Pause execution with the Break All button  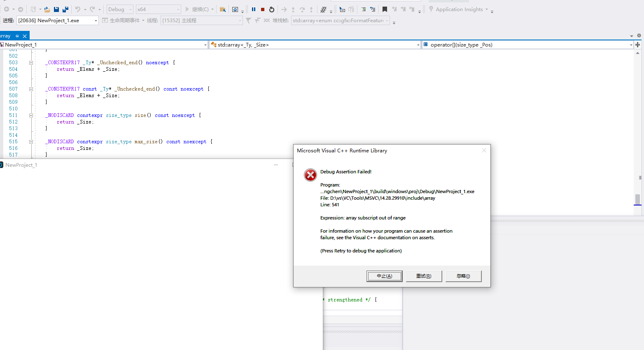tap(254, 9)
